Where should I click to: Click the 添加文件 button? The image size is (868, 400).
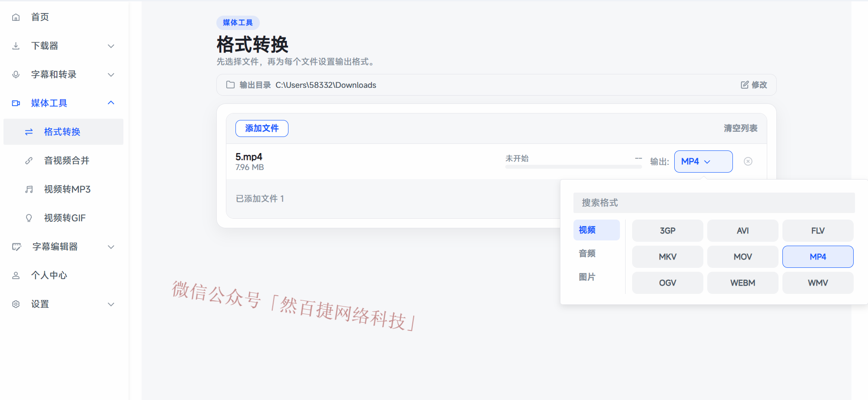click(x=262, y=128)
